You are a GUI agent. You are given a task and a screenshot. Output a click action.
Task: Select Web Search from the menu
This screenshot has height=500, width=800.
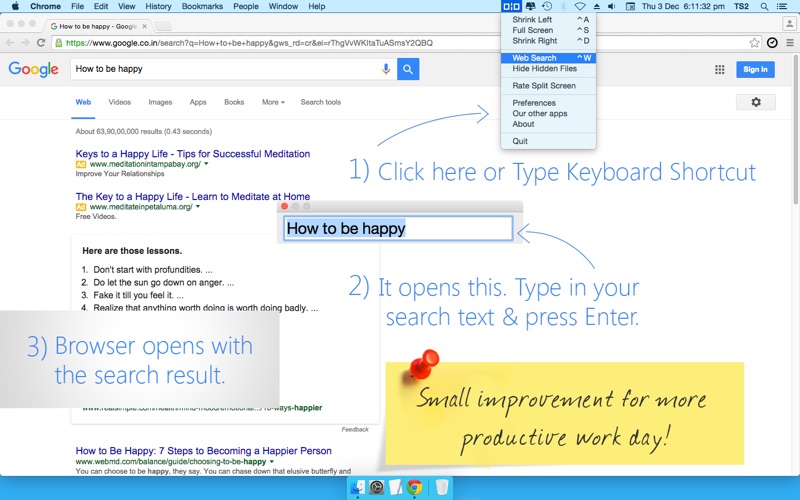tap(534, 58)
